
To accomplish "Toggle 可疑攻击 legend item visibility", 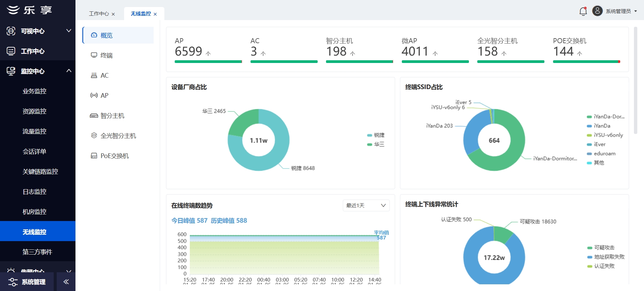I will click(601, 247).
